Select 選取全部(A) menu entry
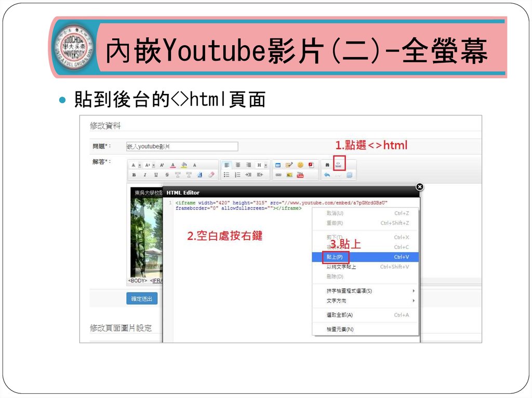The width and height of the screenshot is (532, 398). coord(365,315)
